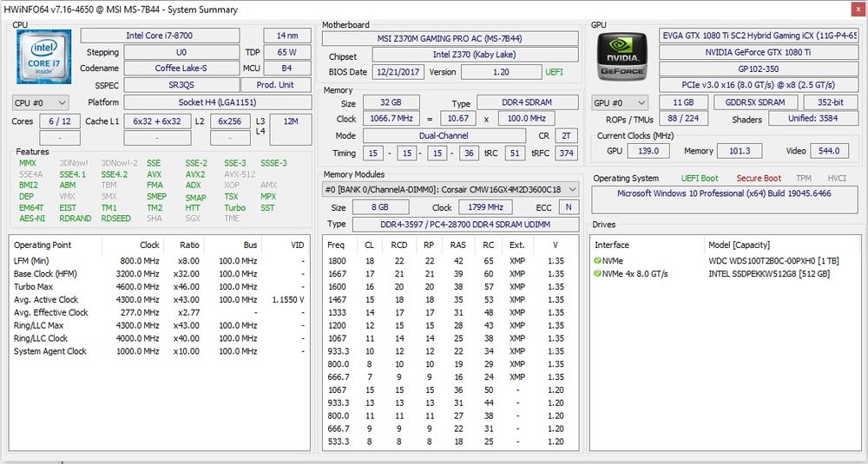
Task: Click the Turbo Max operating point row
Action: 159,286
